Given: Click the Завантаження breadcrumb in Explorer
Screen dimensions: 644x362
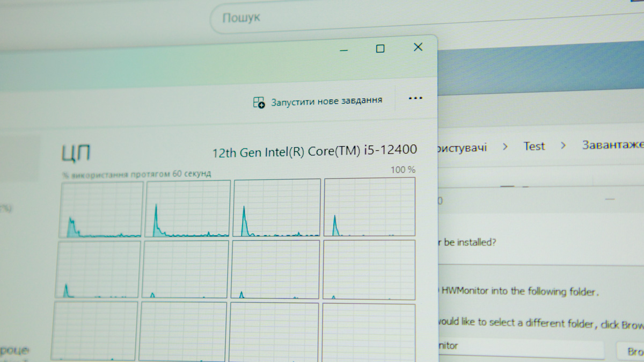Looking at the screenshot, I should pyautogui.click(x=613, y=145).
